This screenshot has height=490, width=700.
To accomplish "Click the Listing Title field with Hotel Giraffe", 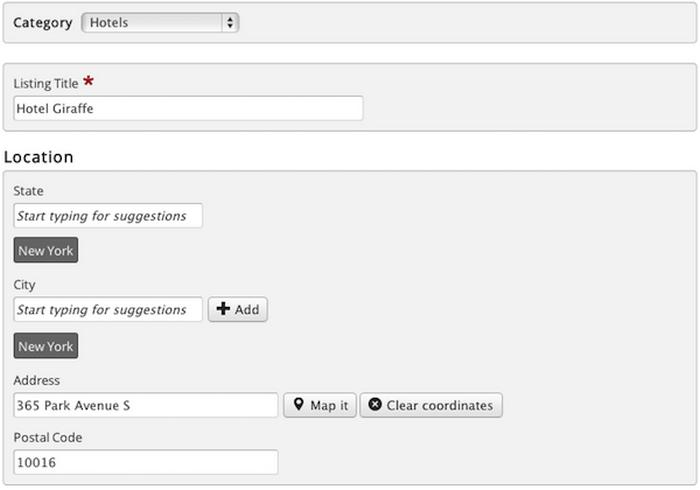I will coord(188,109).
